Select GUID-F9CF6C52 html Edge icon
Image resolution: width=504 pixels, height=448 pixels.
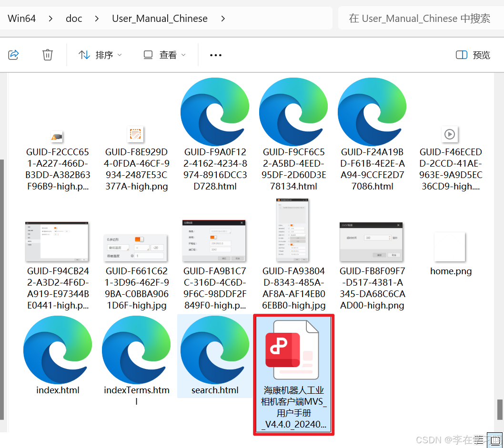pyautogui.click(x=293, y=111)
